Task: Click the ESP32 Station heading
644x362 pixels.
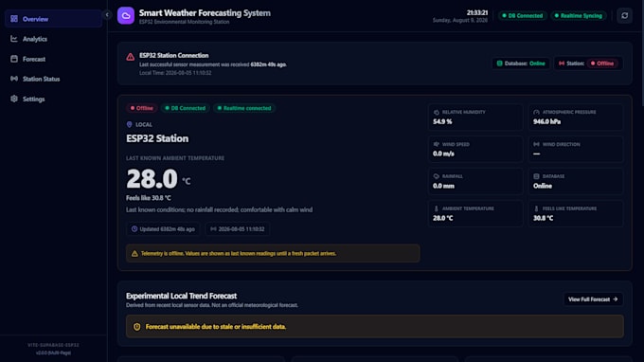Action: pos(157,138)
